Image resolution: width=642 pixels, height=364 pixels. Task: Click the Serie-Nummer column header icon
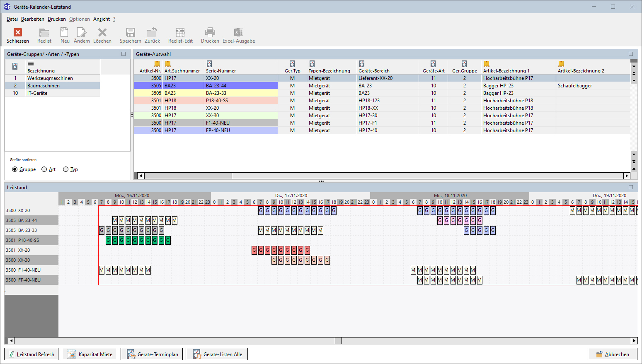point(209,64)
